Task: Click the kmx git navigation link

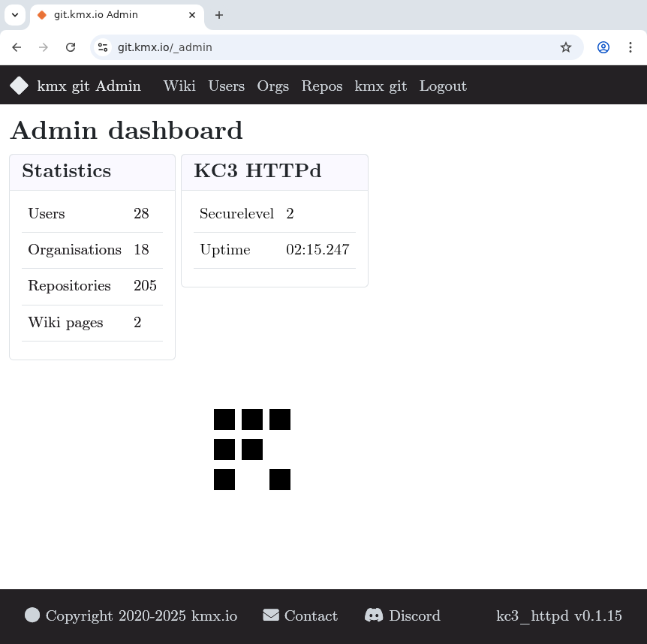Action: click(x=381, y=86)
